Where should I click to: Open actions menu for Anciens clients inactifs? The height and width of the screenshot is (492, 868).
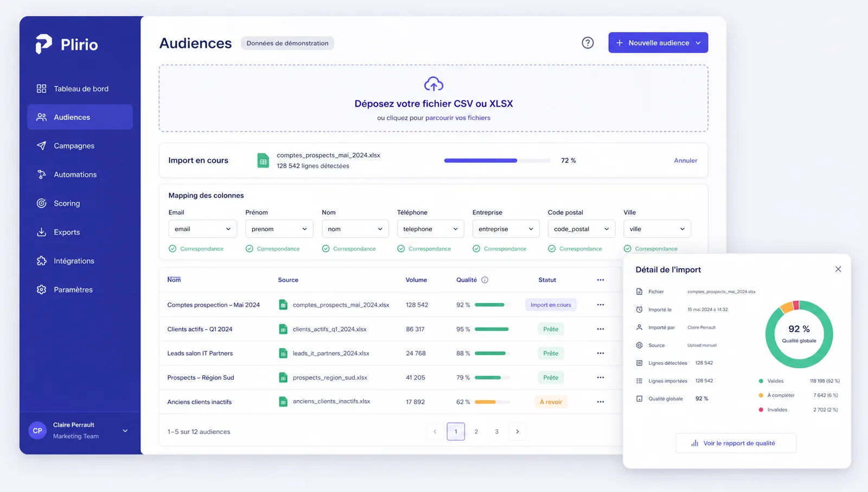coord(601,402)
